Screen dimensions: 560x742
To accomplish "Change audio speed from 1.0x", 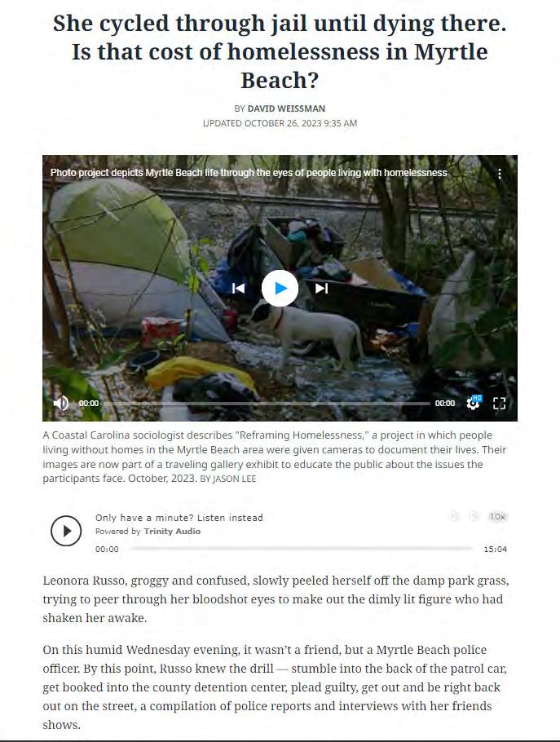I will tap(497, 516).
